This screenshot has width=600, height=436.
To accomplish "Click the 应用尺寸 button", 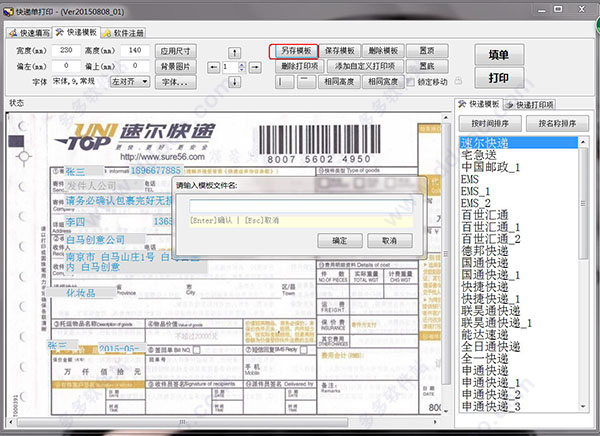I will pyautogui.click(x=176, y=51).
